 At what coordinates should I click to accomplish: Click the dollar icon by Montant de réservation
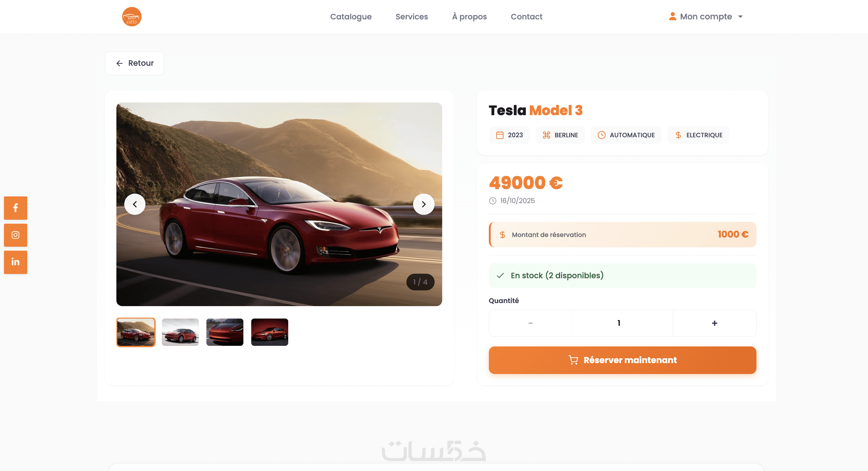click(502, 235)
